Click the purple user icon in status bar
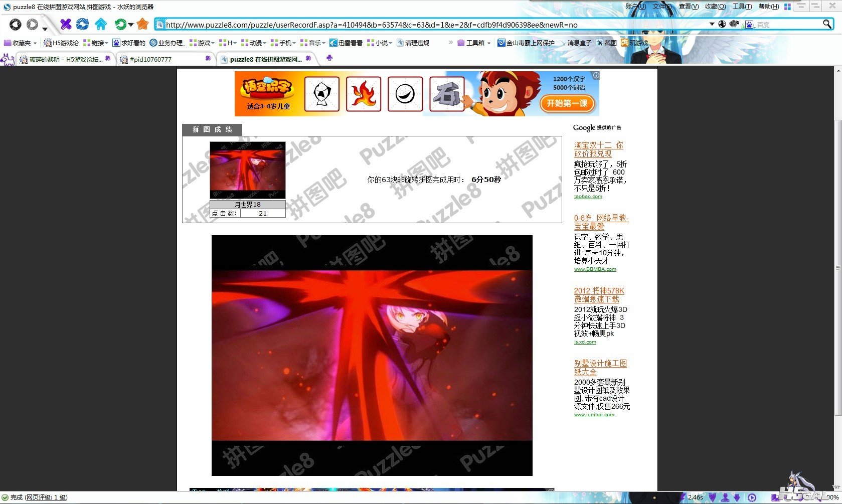The image size is (842, 504). tap(725, 497)
